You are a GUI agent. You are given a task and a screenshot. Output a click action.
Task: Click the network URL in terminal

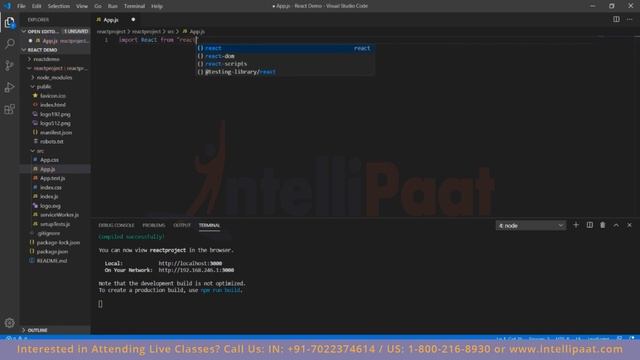click(196, 270)
